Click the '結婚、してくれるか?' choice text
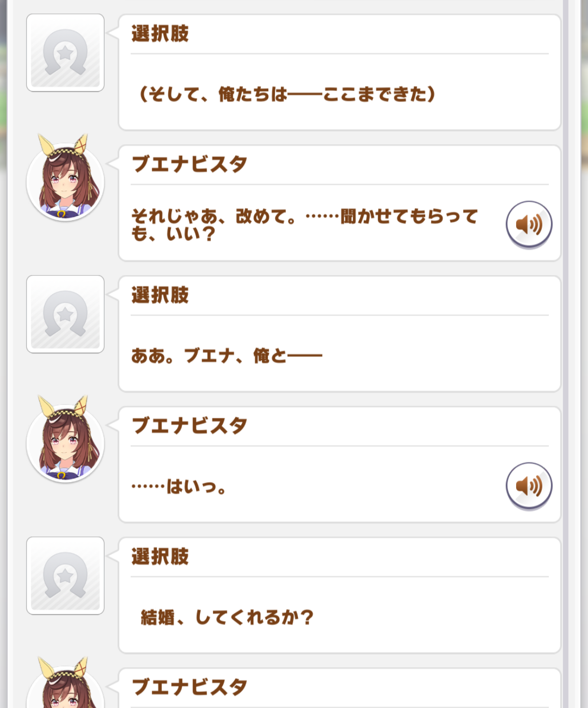588x708 pixels. click(x=227, y=617)
